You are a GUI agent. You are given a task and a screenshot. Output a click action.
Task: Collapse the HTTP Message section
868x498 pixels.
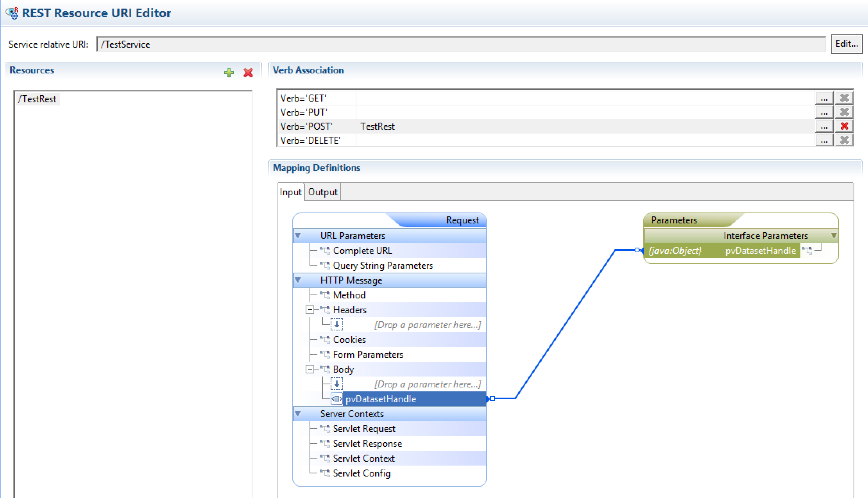click(298, 280)
